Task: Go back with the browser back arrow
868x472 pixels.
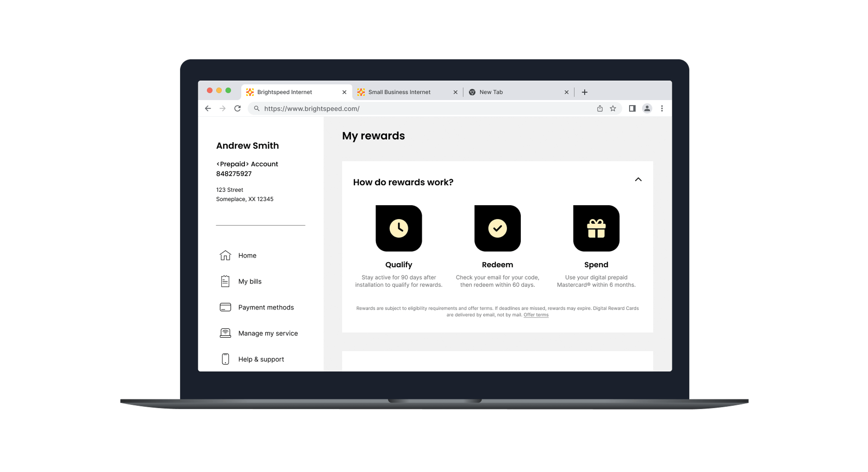Action: click(x=208, y=108)
